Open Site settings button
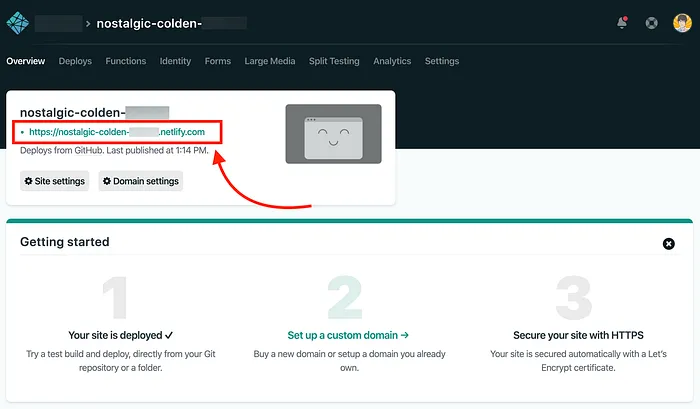This screenshot has height=409, width=700. click(x=54, y=181)
